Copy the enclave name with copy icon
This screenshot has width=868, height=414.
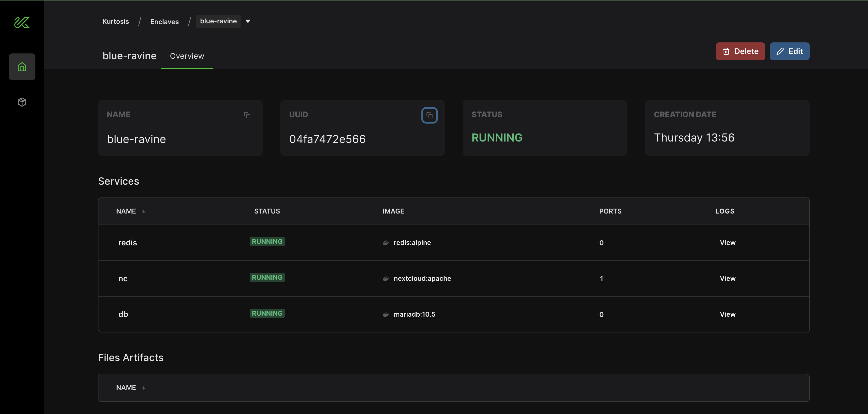tap(247, 115)
